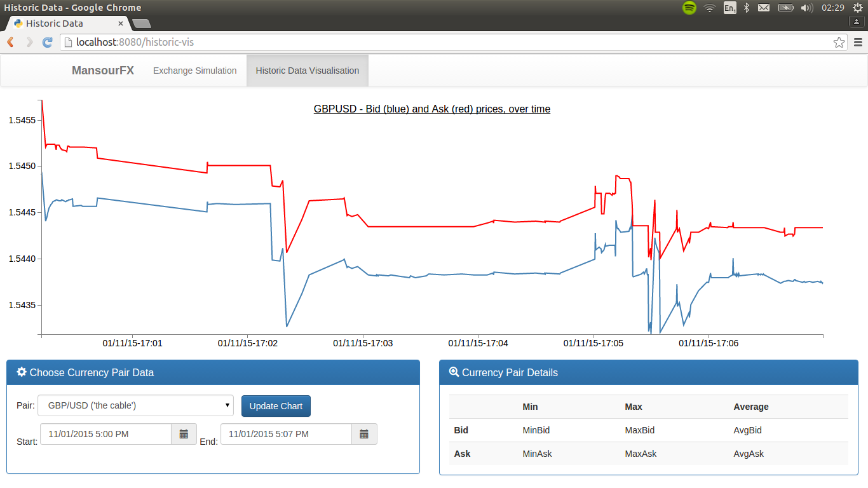Close the Historic Data tab
Screen dimensions: 868x488
(x=121, y=24)
